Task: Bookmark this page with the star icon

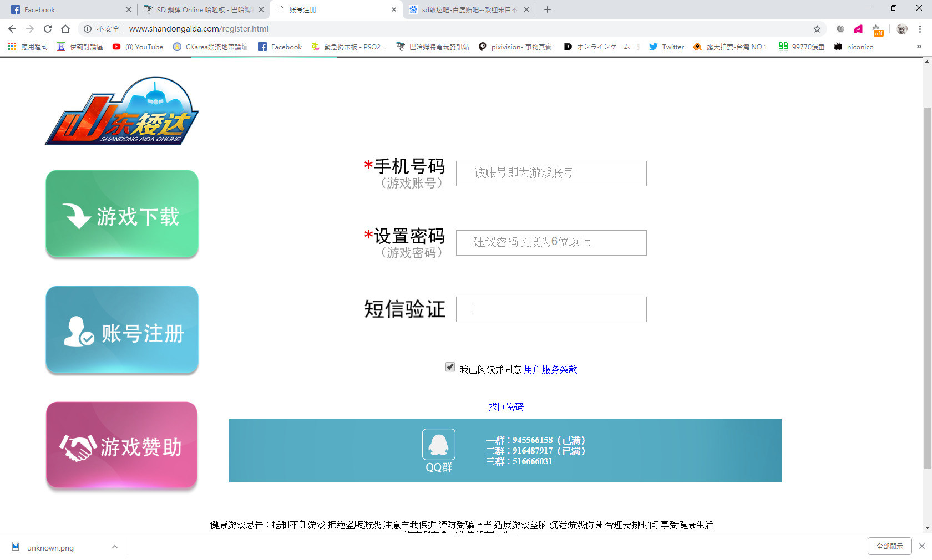Action: click(x=817, y=29)
